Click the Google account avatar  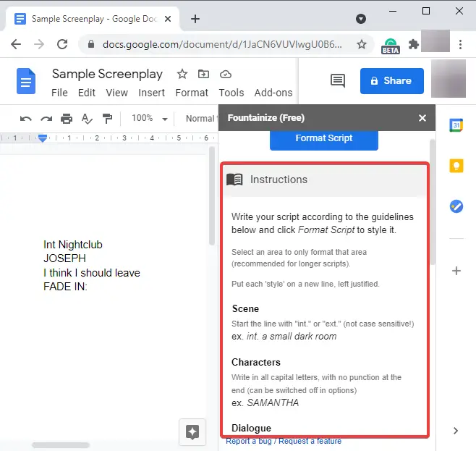pos(449,79)
